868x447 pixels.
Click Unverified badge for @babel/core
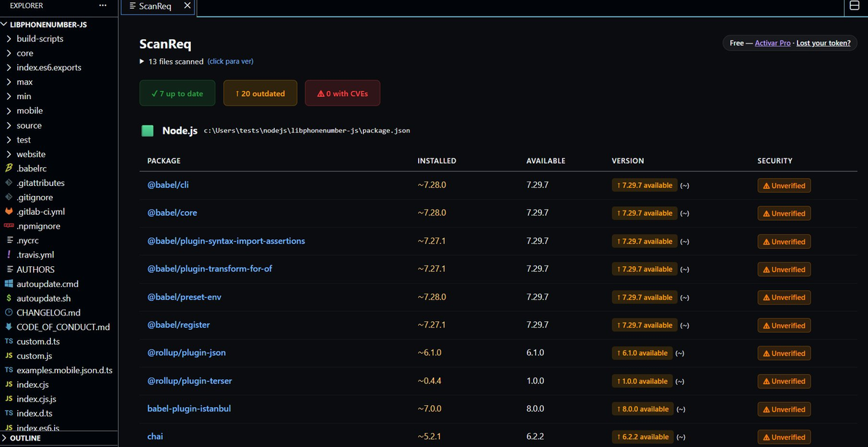(784, 213)
